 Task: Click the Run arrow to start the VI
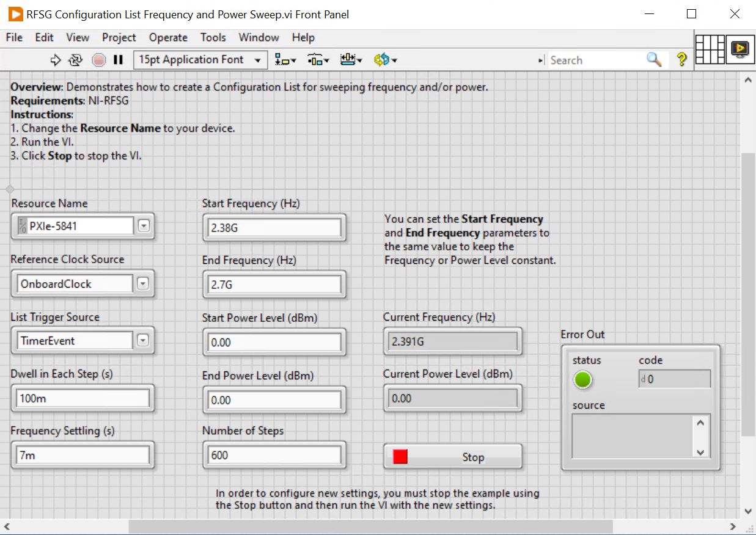point(56,60)
